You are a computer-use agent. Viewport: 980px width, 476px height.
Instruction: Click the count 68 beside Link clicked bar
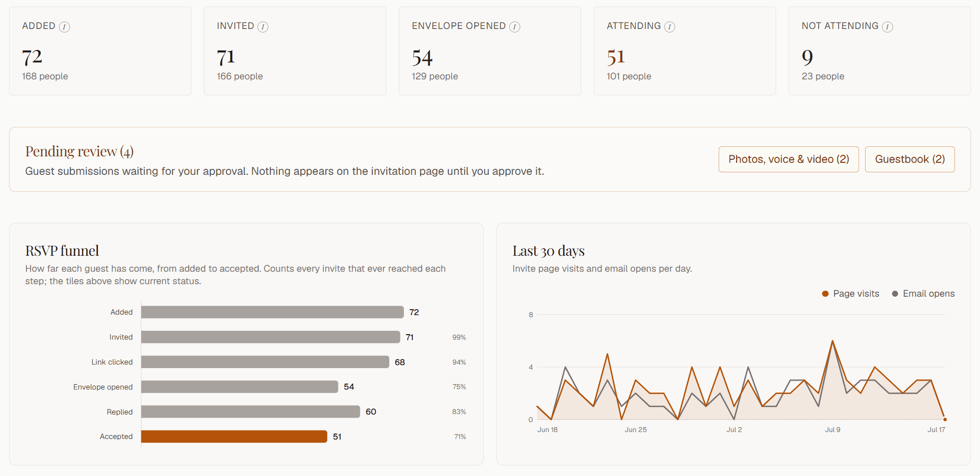[x=400, y=362]
